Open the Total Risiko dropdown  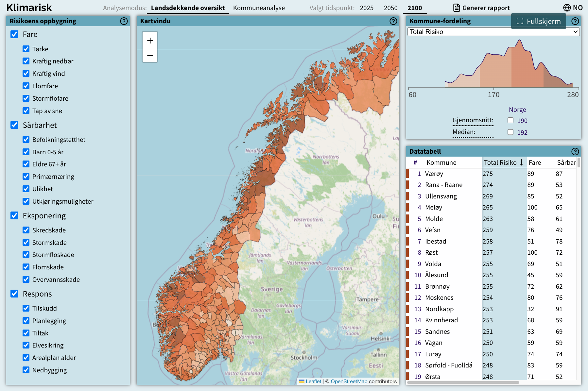pyautogui.click(x=493, y=32)
